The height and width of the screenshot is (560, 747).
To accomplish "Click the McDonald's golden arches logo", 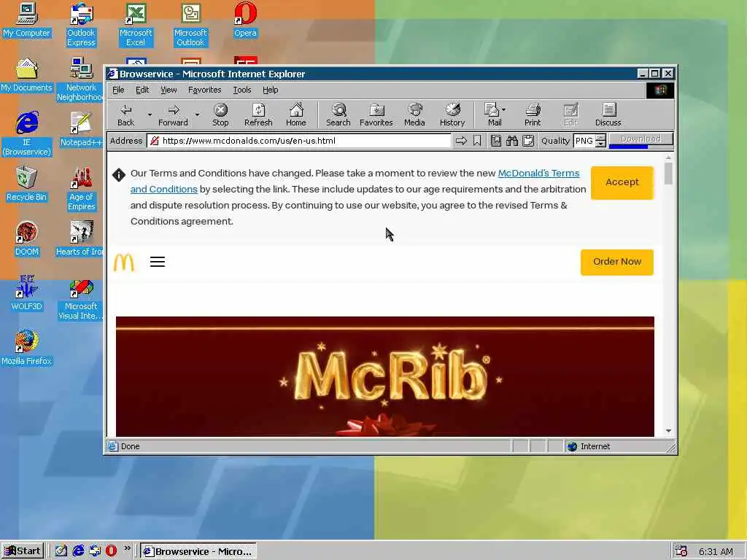I will pyautogui.click(x=124, y=262).
